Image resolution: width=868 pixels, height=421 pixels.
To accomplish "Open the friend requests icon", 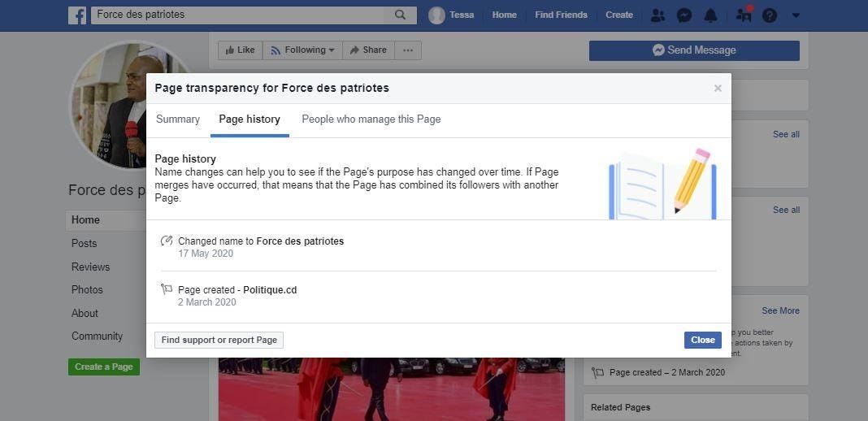I will (x=658, y=15).
